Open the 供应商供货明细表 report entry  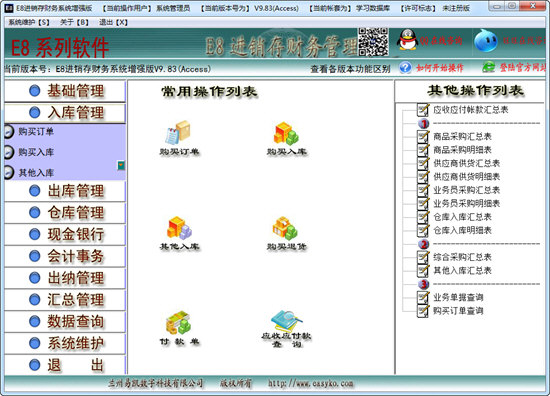(x=467, y=176)
